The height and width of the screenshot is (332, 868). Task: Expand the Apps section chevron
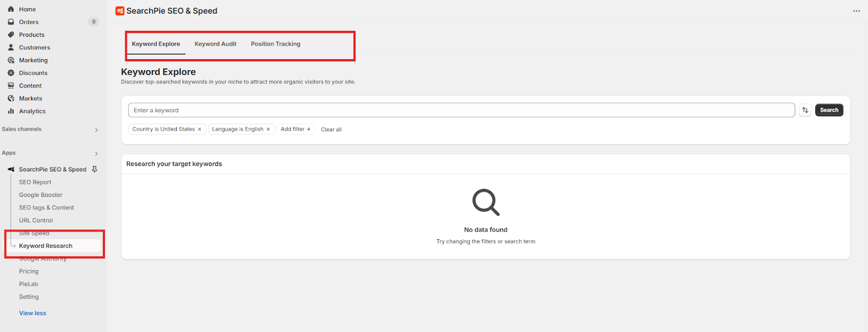[97, 154]
